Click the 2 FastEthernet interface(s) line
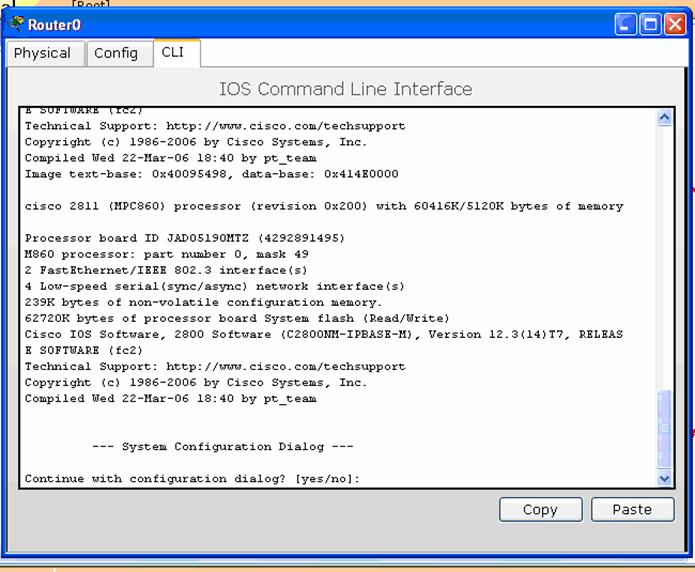Screen dimensions: 695x572 point(165,270)
